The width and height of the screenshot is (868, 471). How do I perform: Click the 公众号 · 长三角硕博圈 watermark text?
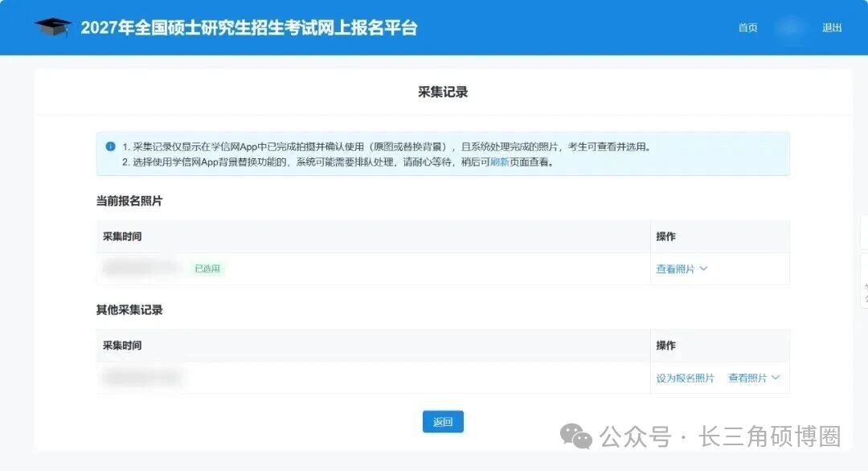click(x=721, y=436)
